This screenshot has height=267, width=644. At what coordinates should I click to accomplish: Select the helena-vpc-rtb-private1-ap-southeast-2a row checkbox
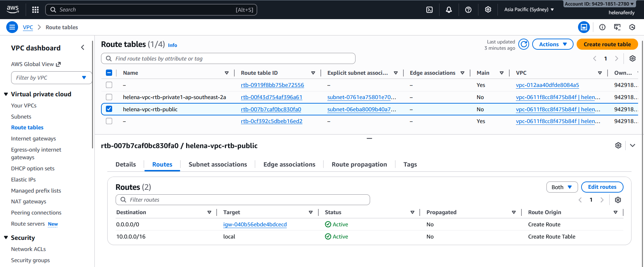109,97
